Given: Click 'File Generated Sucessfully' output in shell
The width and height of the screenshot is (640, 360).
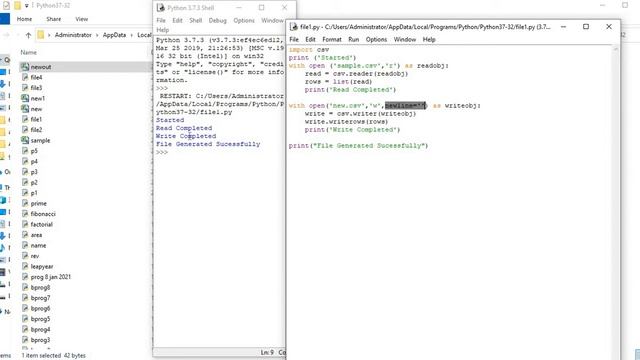Looking at the screenshot, I should tap(208, 144).
